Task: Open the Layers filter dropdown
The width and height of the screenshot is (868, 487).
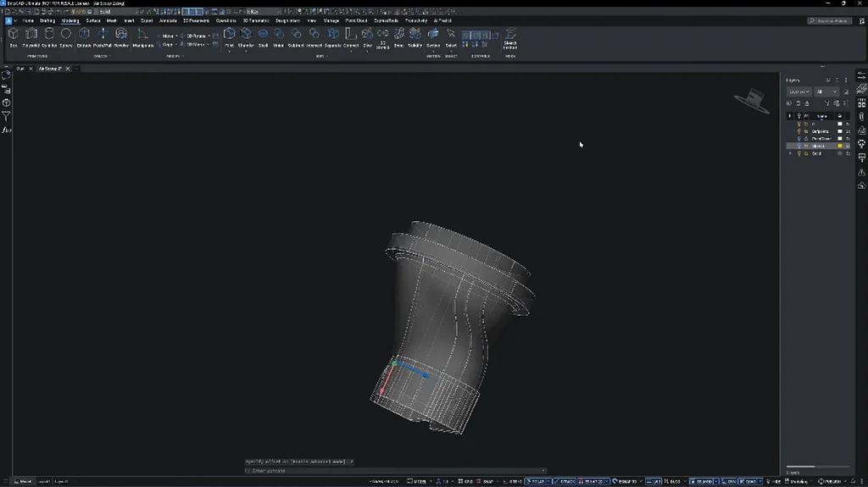Action: point(798,91)
